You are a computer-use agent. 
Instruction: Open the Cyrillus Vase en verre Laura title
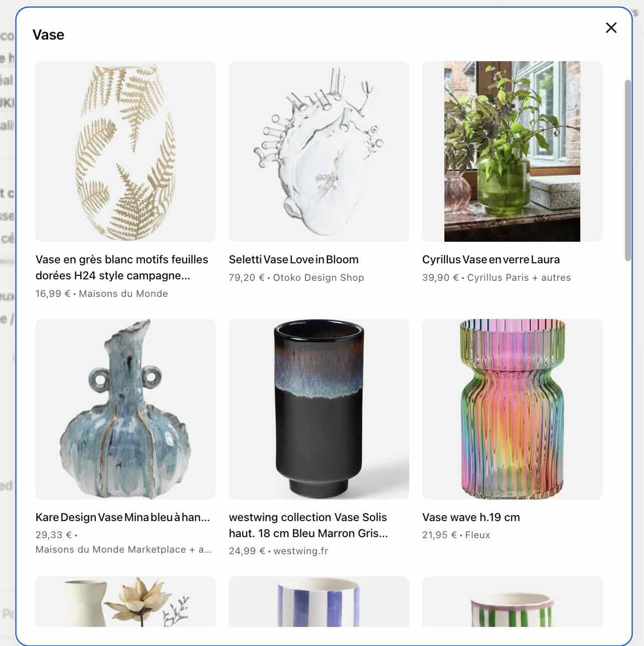491,259
